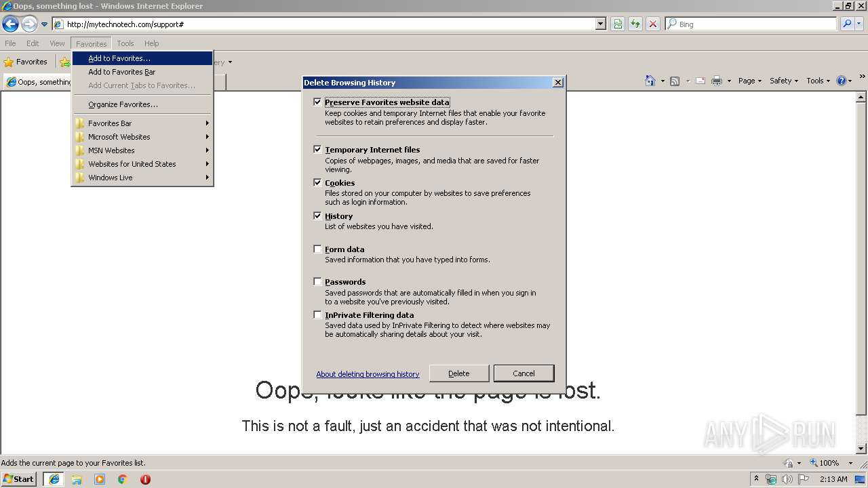Click the Cancel button
Viewport: 868px width, 488px height.
[524, 373]
